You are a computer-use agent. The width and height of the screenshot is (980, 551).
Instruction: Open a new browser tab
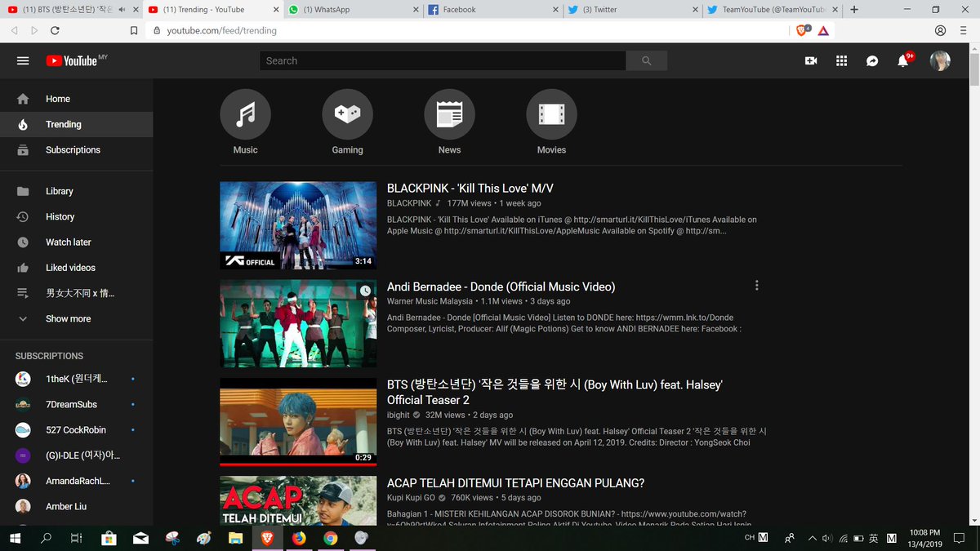[x=854, y=10]
